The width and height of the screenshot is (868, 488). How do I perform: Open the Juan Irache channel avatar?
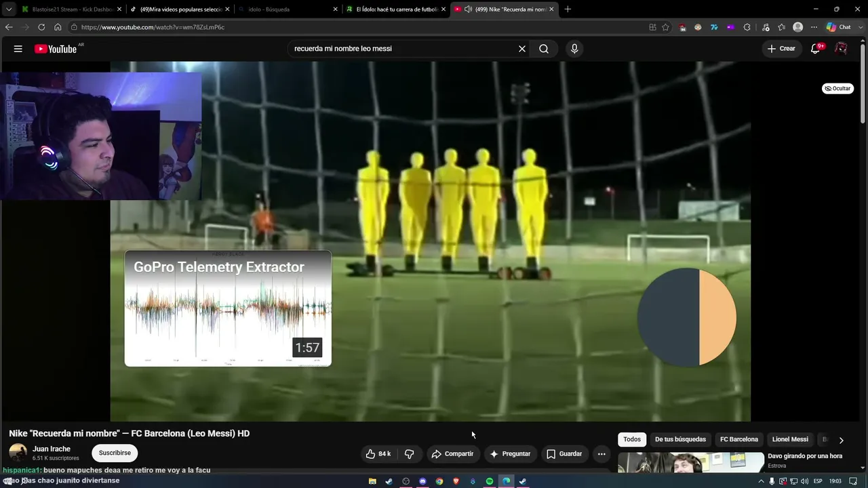click(18, 453)
